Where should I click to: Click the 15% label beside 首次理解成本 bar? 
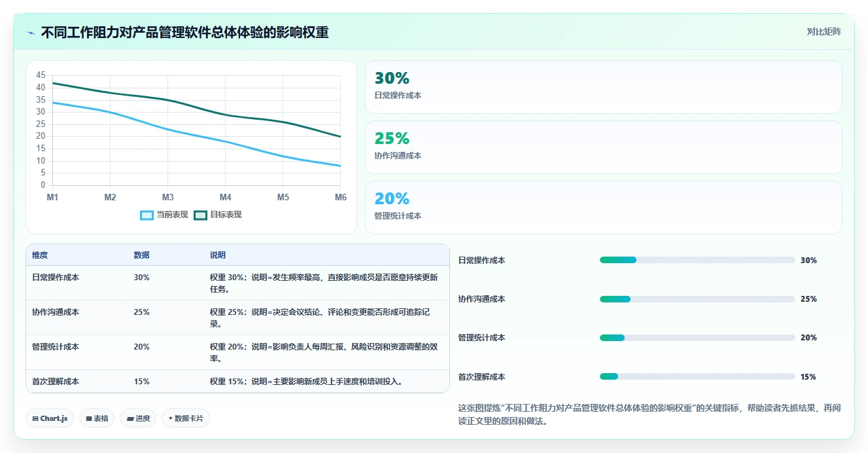pyautogui.click(x=808, y=376)
